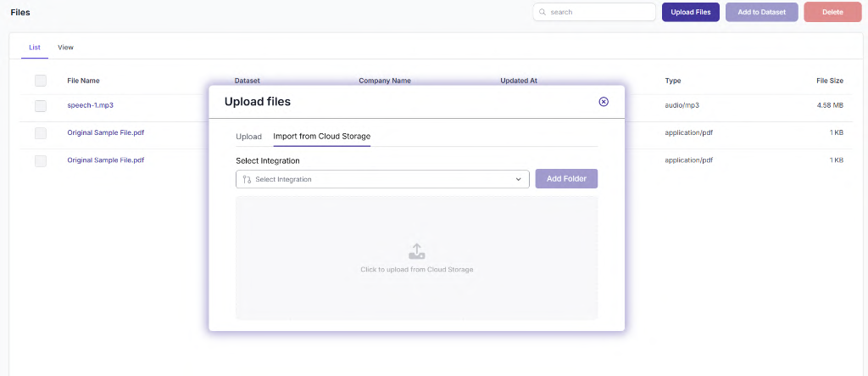This screenshot has width=868, height=376.
Task: Click the Company Name column header
Action: (385, 81)
